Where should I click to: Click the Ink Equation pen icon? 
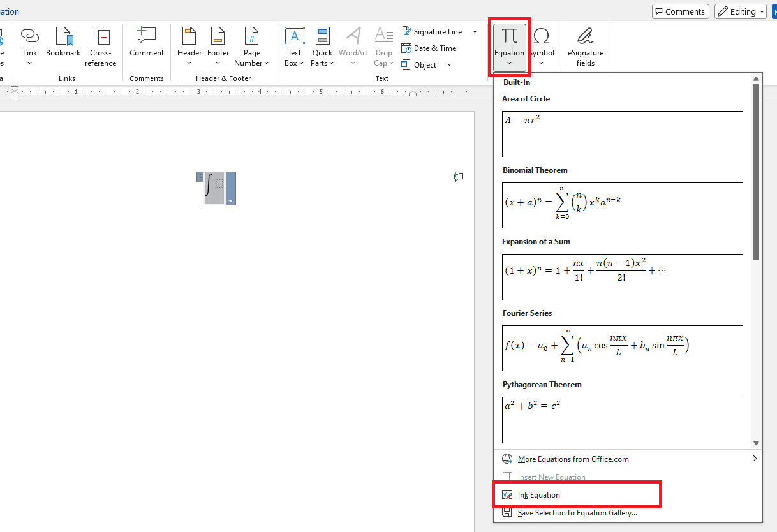pyautogui.click(x=507, y=495)
